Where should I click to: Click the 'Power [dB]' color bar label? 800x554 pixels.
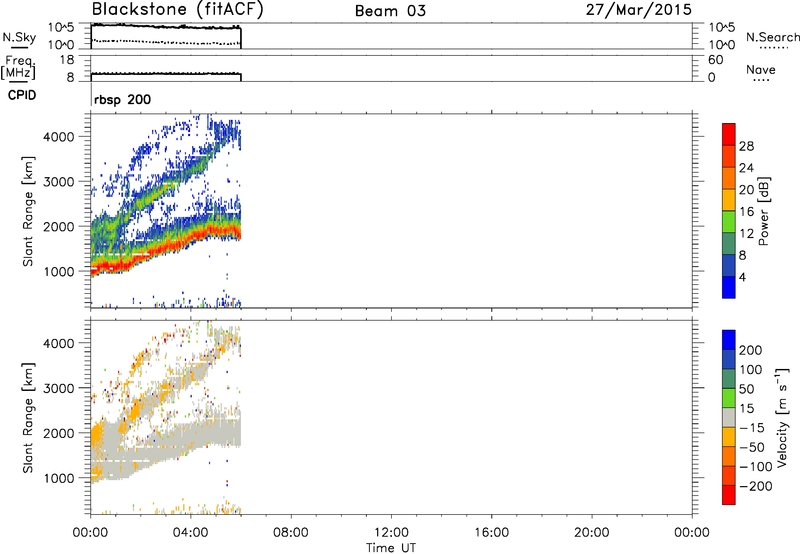(x=763, y=211)
